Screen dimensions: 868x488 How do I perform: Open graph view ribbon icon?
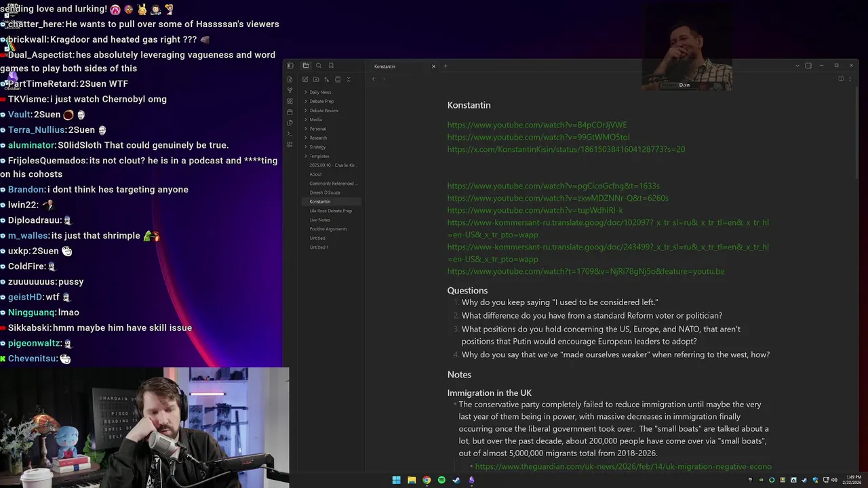click(290, 90)
